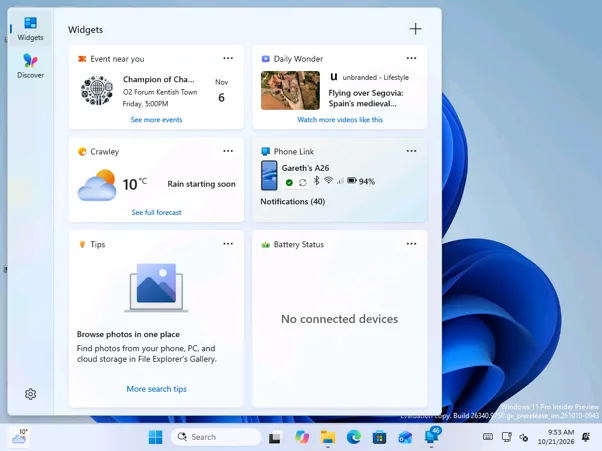Click the touch keyboard tray icon
This screenshot has height=451, width=602.
(488, 437)
